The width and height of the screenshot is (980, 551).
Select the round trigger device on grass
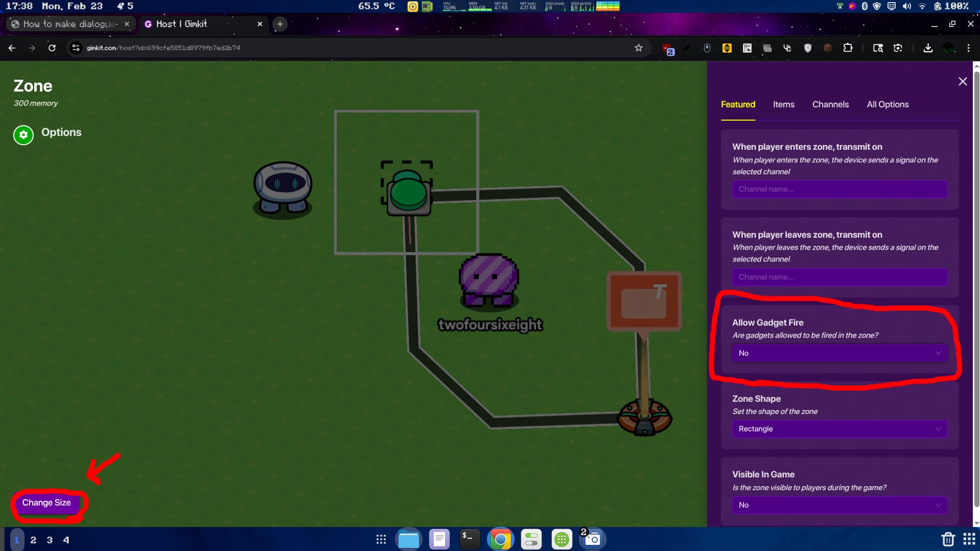(x=644, y=418)
